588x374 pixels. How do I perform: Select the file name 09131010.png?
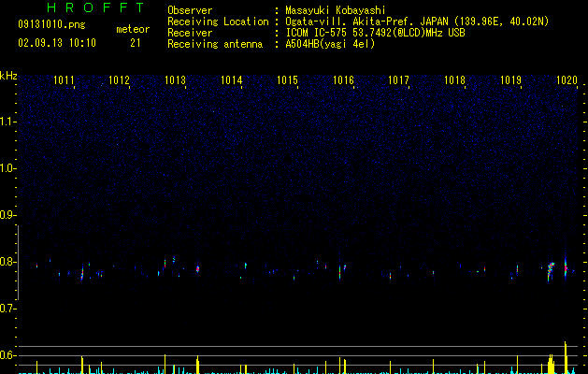51,25
